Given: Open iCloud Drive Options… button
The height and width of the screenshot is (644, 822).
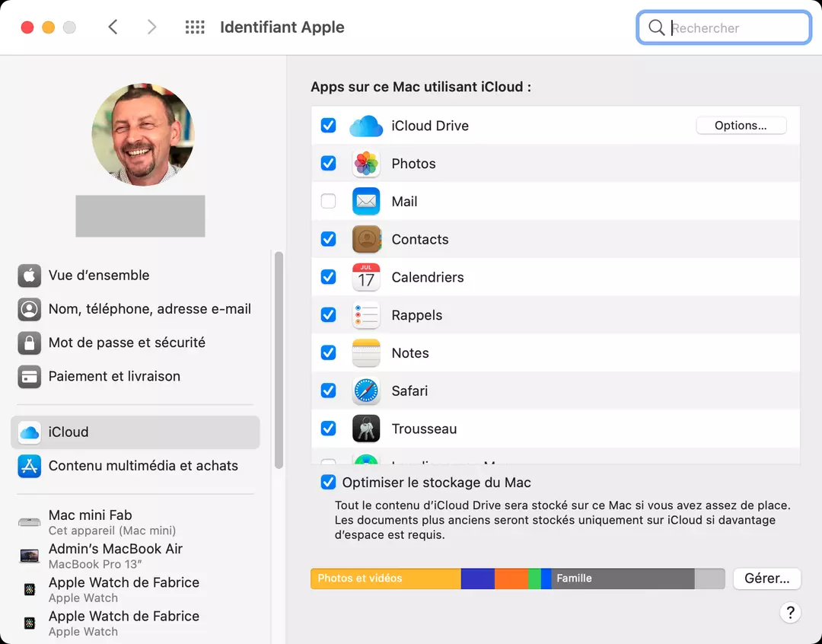Looking at the screenshot, I should tap(741, 126).
